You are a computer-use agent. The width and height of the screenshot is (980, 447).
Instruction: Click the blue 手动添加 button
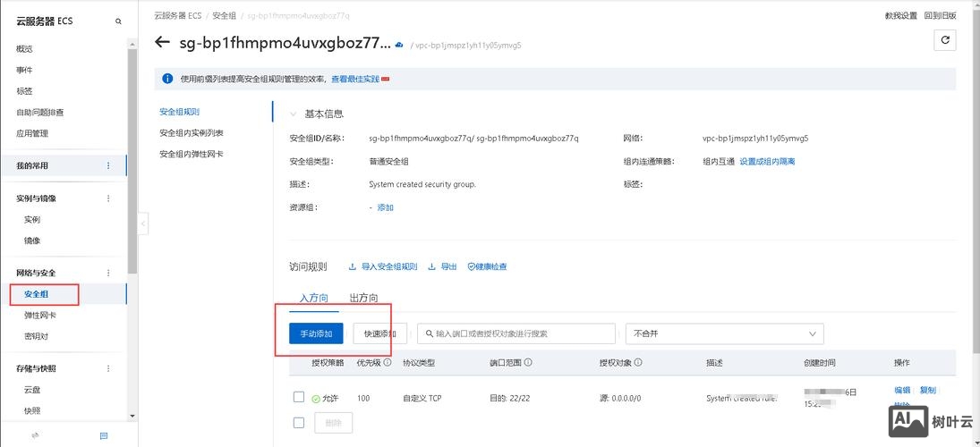pyautogui.click(x=316, y=334)
